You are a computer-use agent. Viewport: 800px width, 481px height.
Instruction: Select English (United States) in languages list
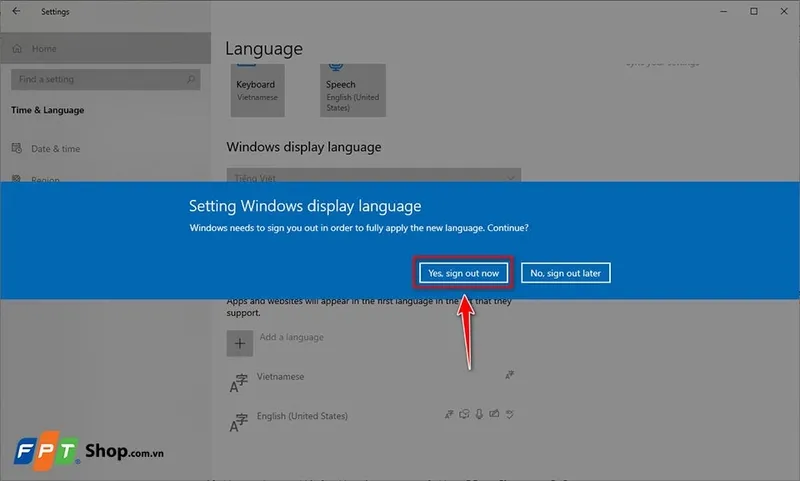coord(303,416)
